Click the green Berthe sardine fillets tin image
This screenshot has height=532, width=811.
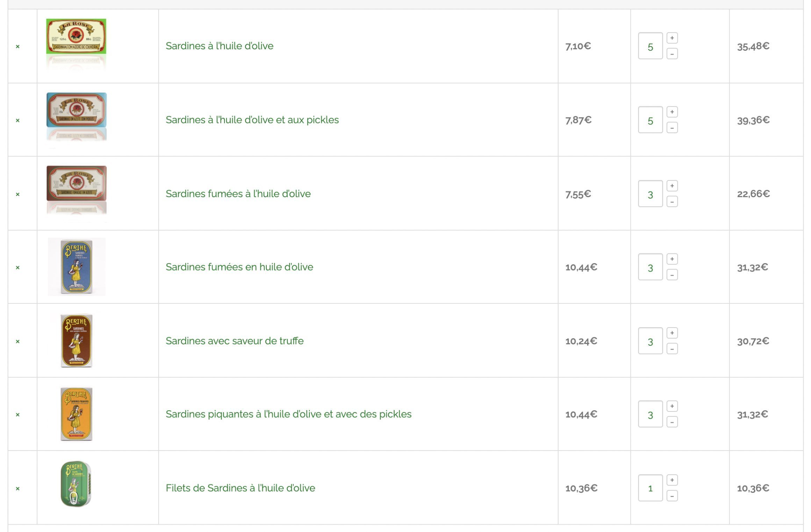click(x=76, y=484)
